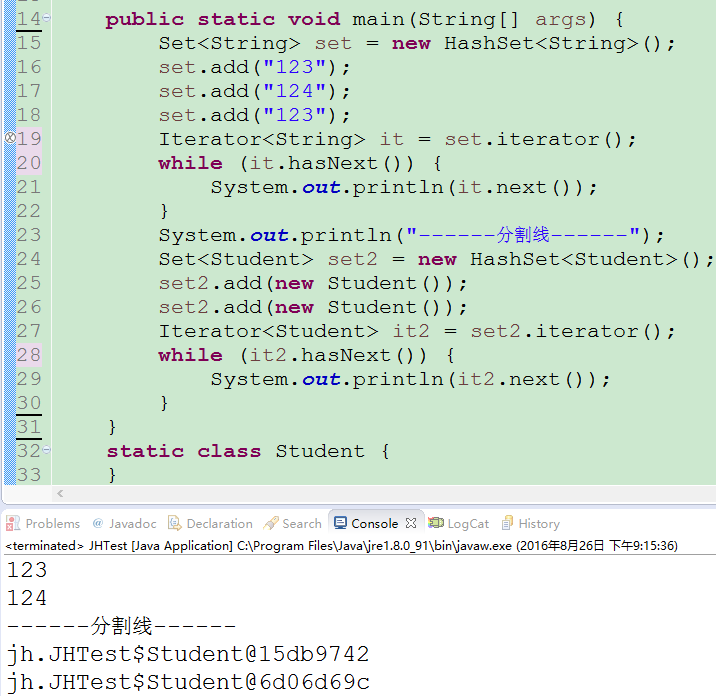Switch to the Search tab

tap(293, 523)
